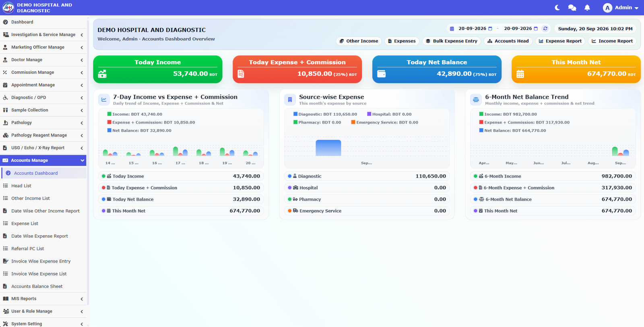Open the Expense Report button
644x327 pixels.
(x=560, y=41)
